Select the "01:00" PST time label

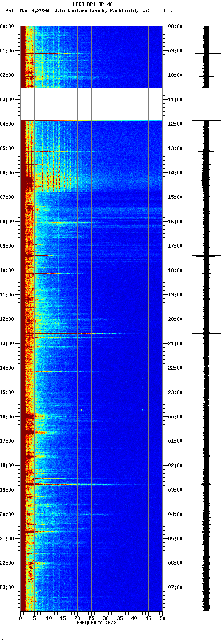(7, 51)
